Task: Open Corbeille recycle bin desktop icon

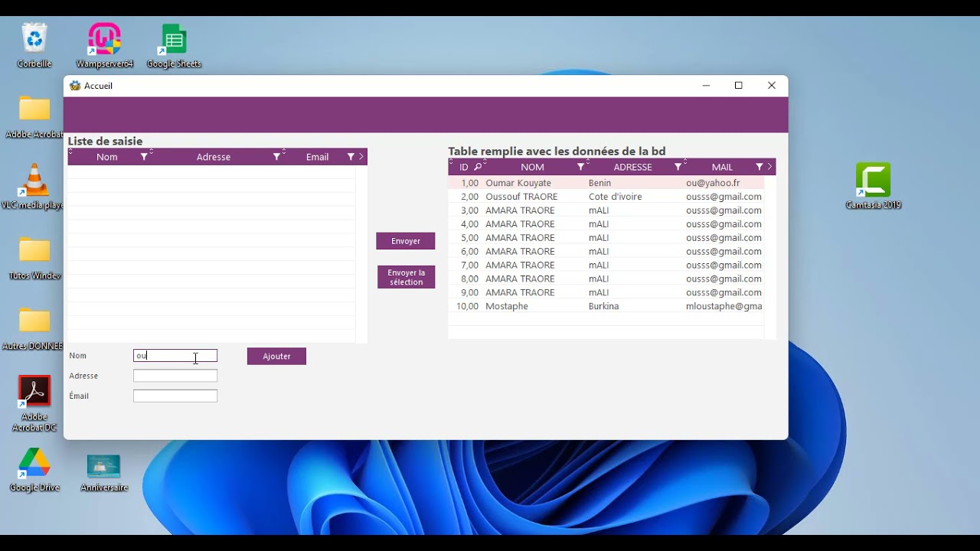Action: tap(34, 46)
